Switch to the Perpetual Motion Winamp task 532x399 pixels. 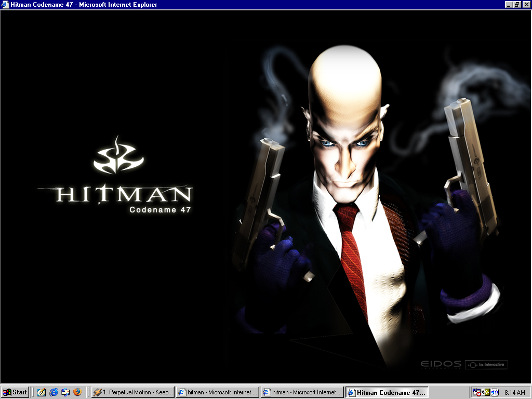point(133,392)
